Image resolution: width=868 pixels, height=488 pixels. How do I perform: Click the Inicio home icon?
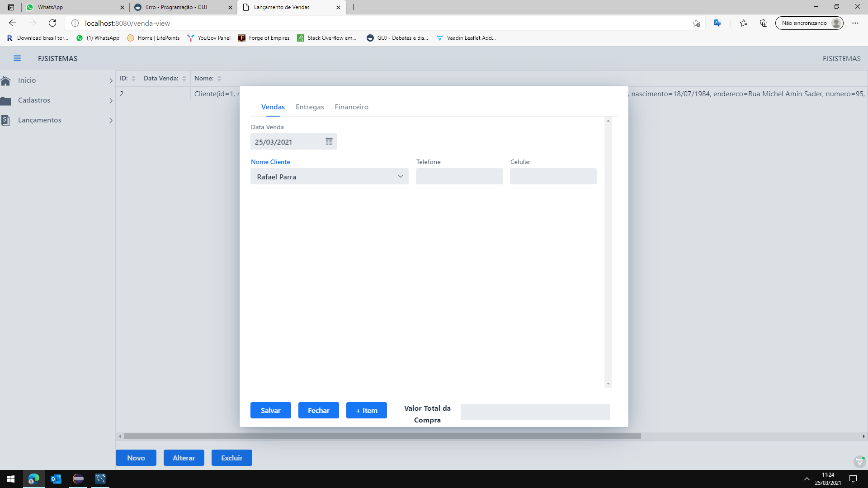coord(6,80)
